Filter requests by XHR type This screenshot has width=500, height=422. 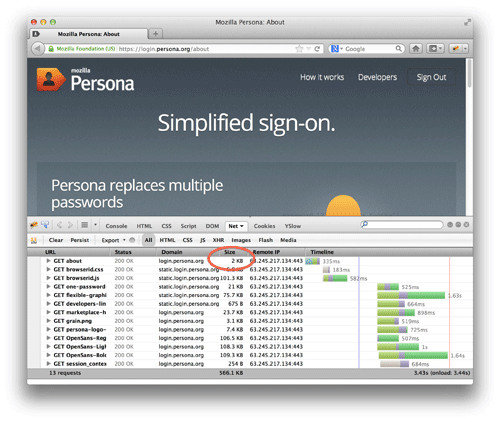point(218,240)
